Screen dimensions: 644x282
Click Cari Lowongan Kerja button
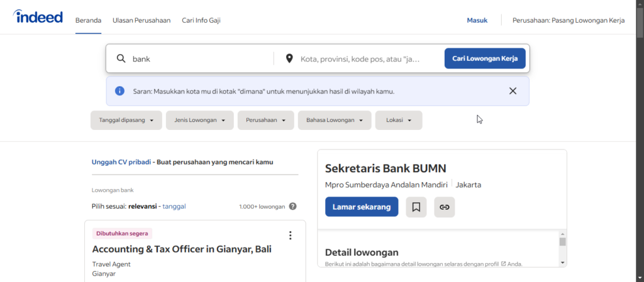[x=485, y=58]
